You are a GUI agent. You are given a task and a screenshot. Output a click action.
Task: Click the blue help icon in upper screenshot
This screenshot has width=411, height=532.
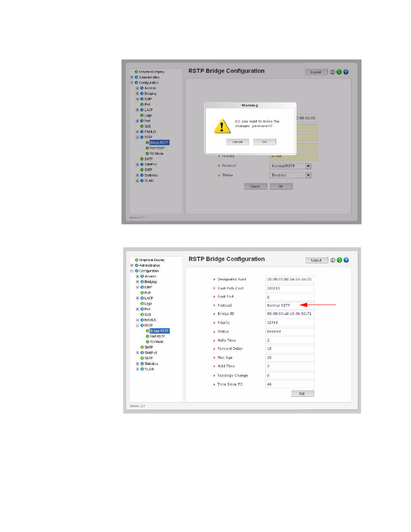click(346, 72)
